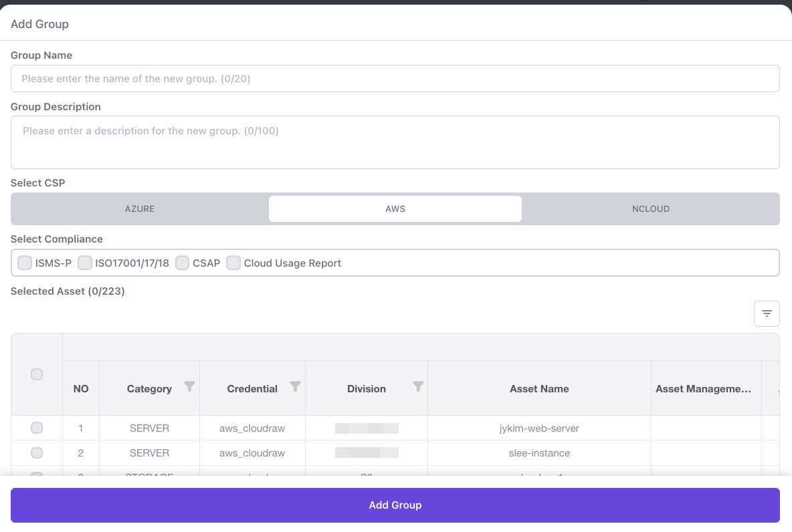Click the Credential column filter icon

click(295, 386)
